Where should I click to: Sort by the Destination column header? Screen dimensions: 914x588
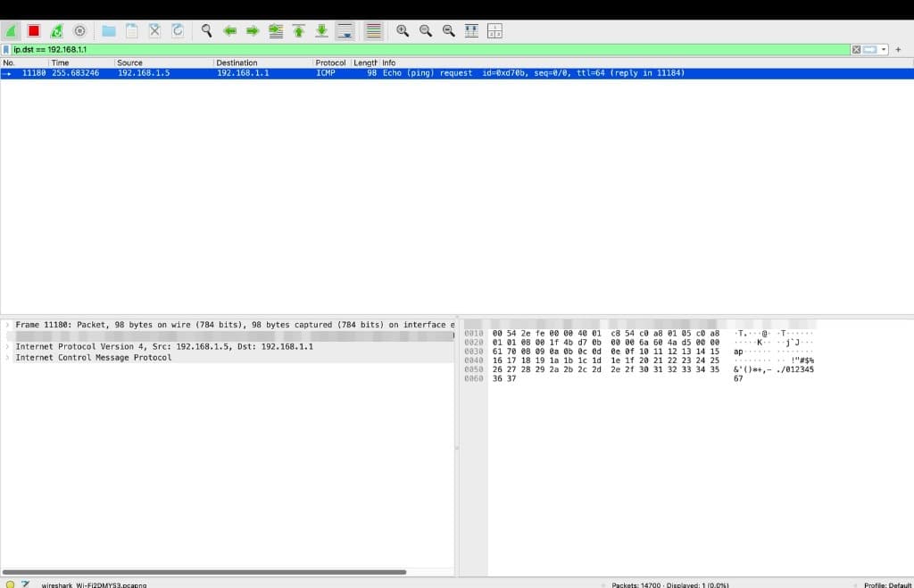(x=263, y=62)
